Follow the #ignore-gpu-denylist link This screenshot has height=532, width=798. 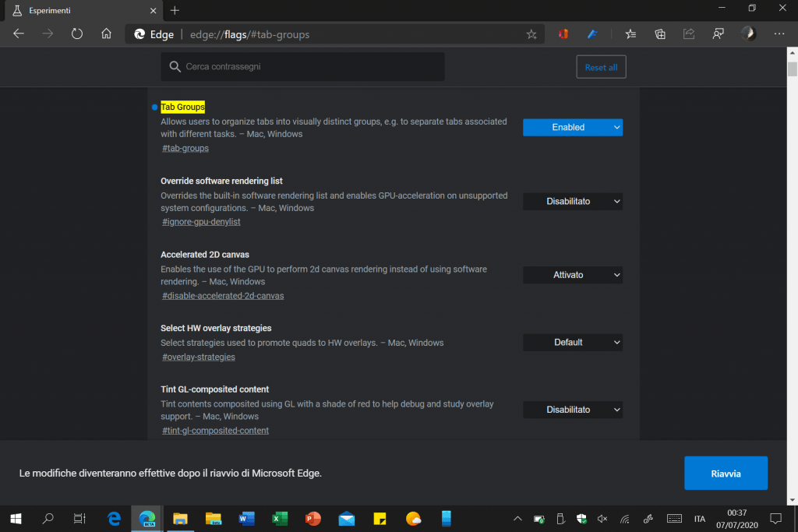[201, 222]
